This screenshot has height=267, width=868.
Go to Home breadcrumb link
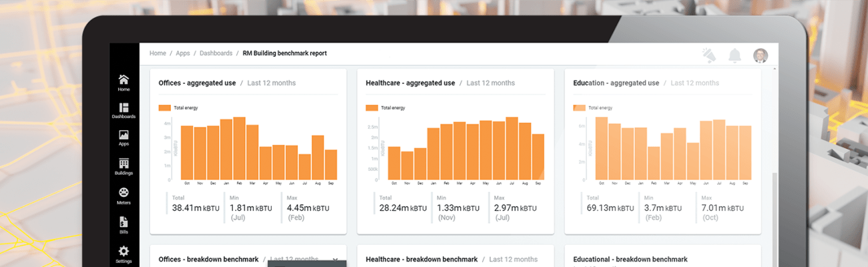[x=158, y=53]
